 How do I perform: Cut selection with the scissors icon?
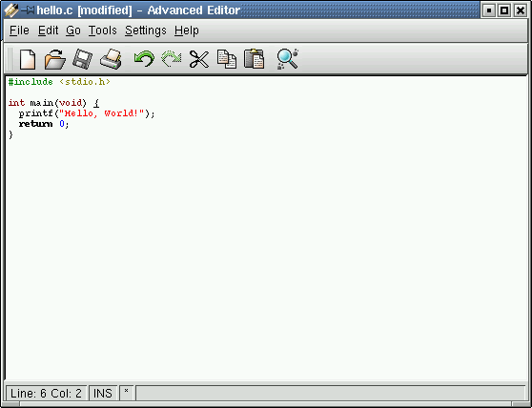[199, 59]
